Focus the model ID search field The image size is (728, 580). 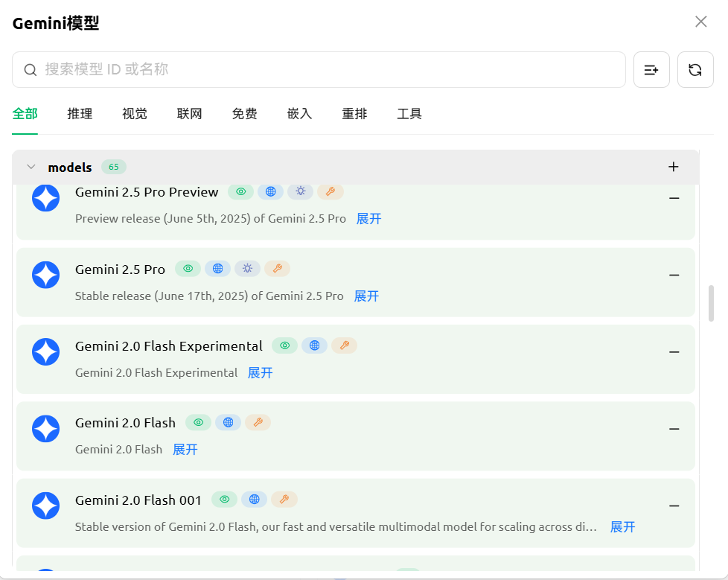click(x=319, y=70)
